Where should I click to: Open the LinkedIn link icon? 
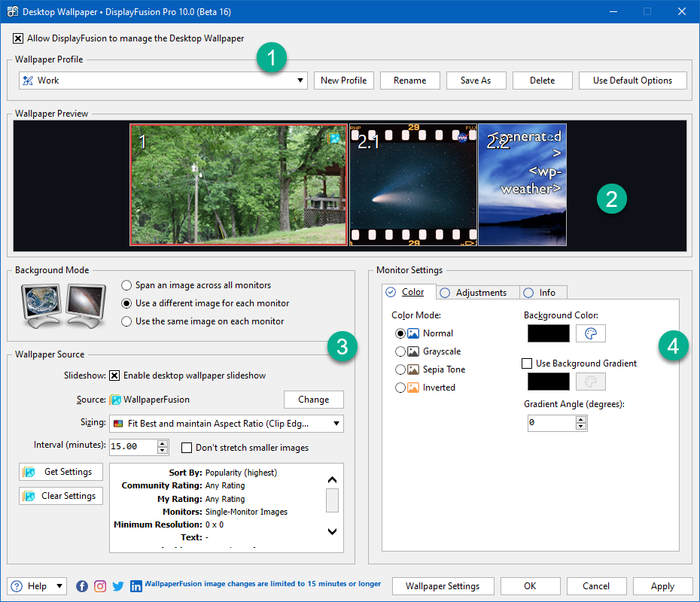[136, 586]
